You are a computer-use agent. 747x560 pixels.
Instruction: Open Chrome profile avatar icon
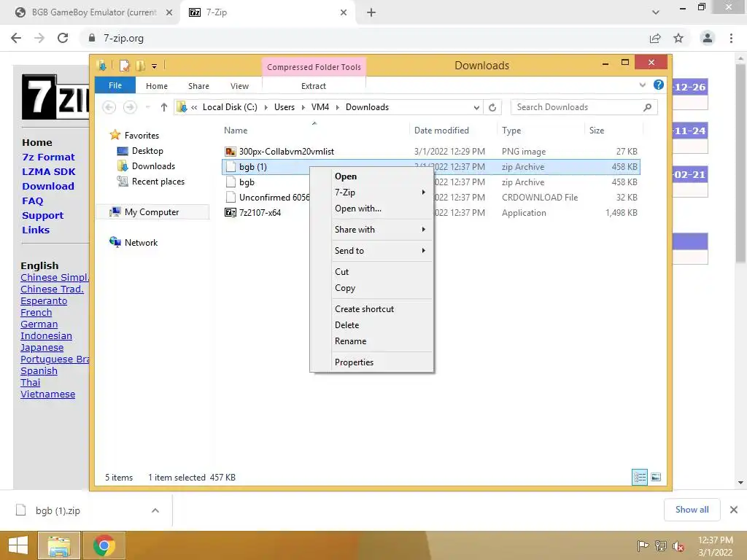708,38
